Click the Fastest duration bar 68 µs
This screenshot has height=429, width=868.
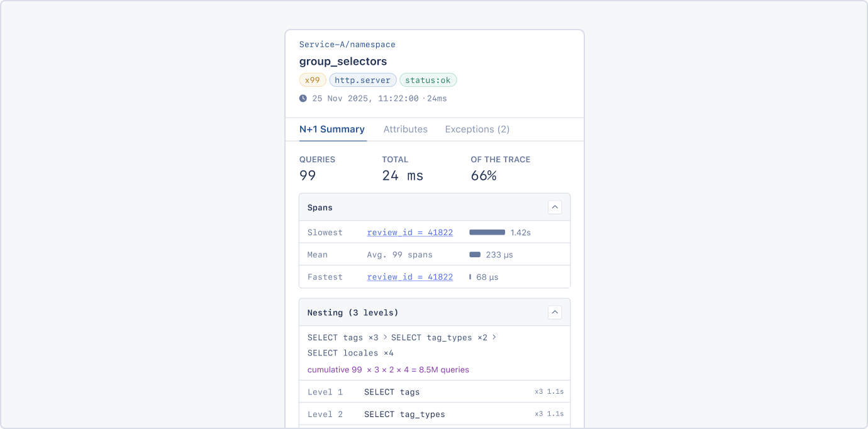click(470, 277)
